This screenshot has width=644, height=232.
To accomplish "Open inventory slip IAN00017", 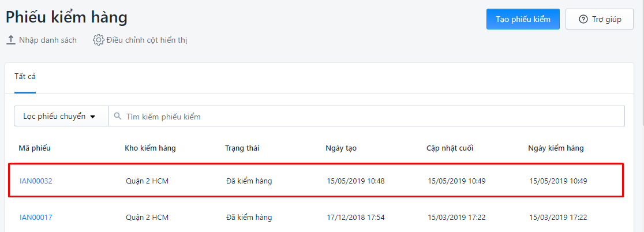I will coord(36,217).
